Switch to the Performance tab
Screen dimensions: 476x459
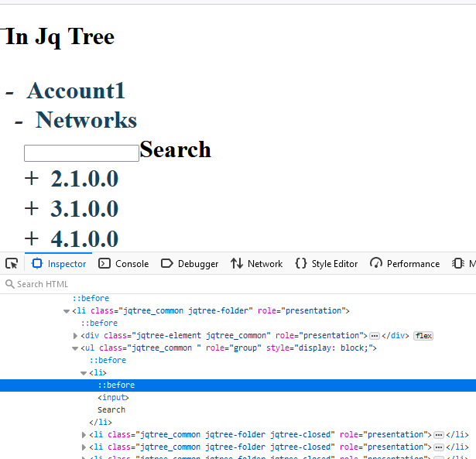(405, 263)
